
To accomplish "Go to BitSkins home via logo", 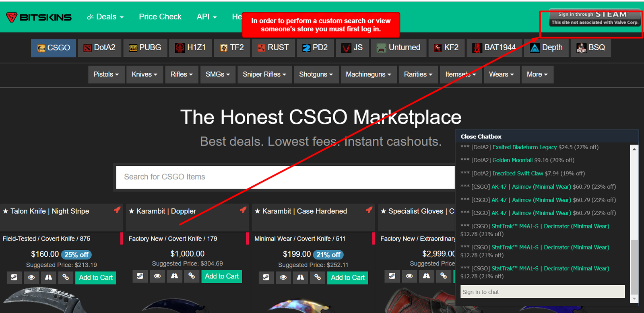I will [x=39, y=17].
